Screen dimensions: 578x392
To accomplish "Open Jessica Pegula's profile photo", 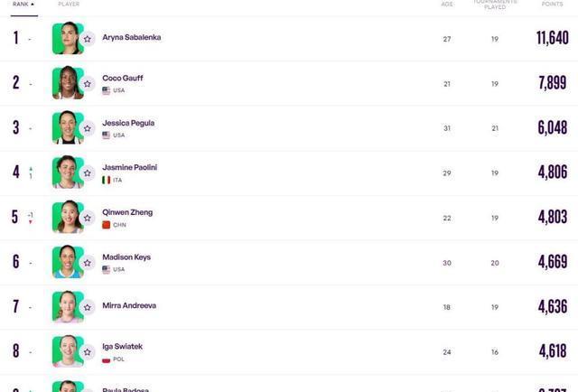I will (68, 127).
